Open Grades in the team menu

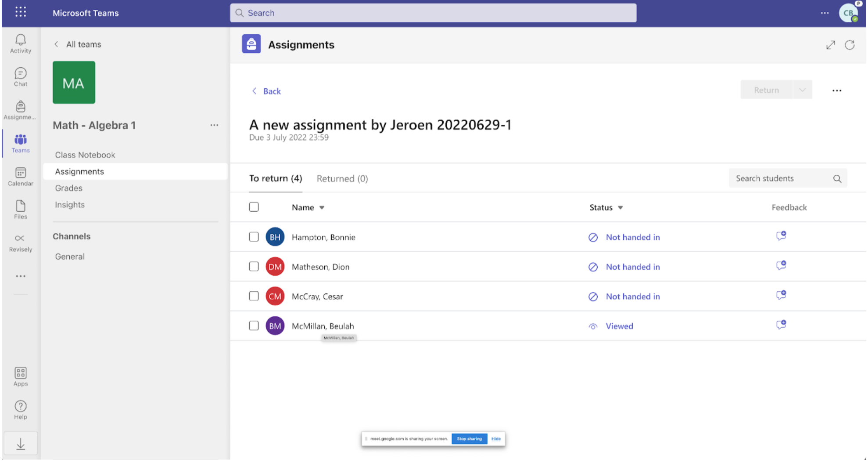[x=68, y=188]
